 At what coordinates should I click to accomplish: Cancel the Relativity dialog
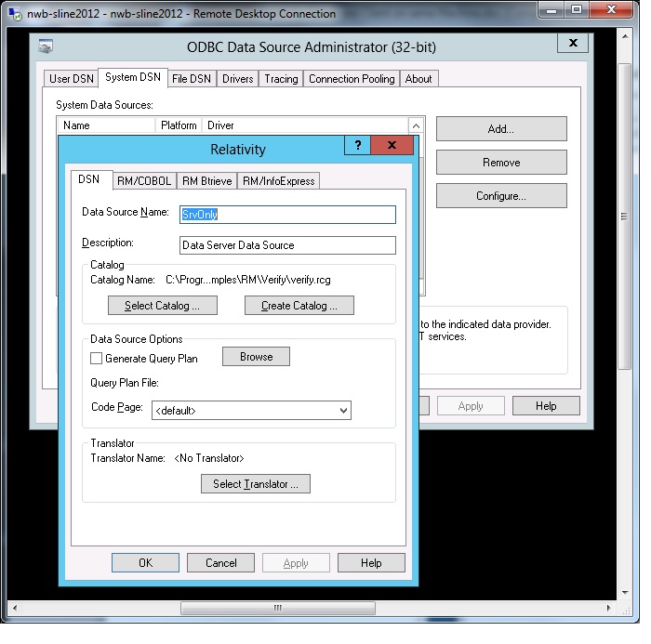tap(221, 562)
